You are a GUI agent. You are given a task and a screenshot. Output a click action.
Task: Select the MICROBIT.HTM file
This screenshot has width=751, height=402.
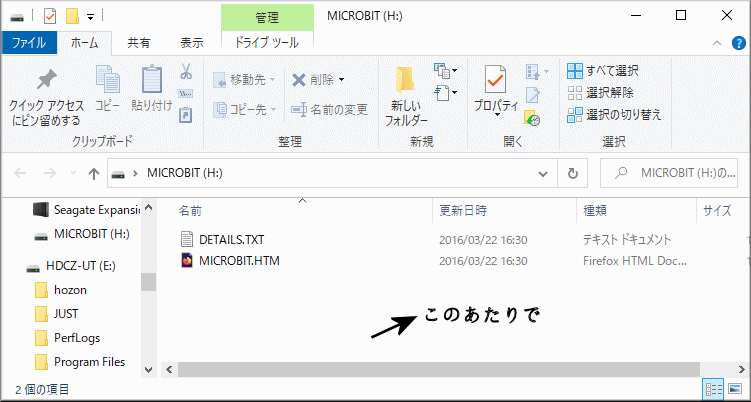tap(239, 261)
